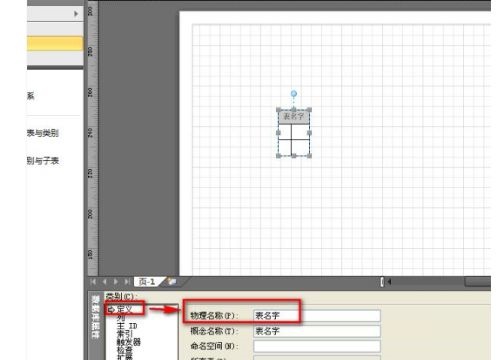Image resolution: width=500 pixels, height=360 pixels.
Task: Select the 表名字 table shape on canvas
Action: 294,133
